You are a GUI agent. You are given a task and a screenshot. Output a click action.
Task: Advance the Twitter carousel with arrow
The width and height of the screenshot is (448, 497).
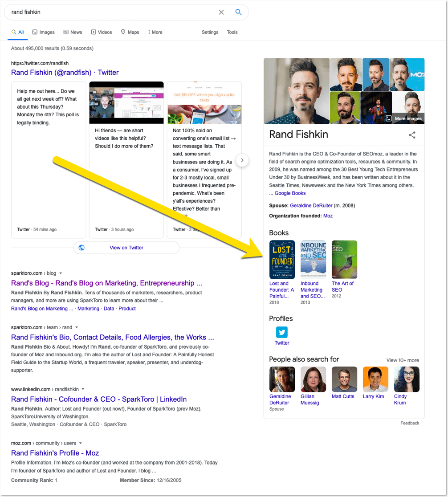(242, 160)
